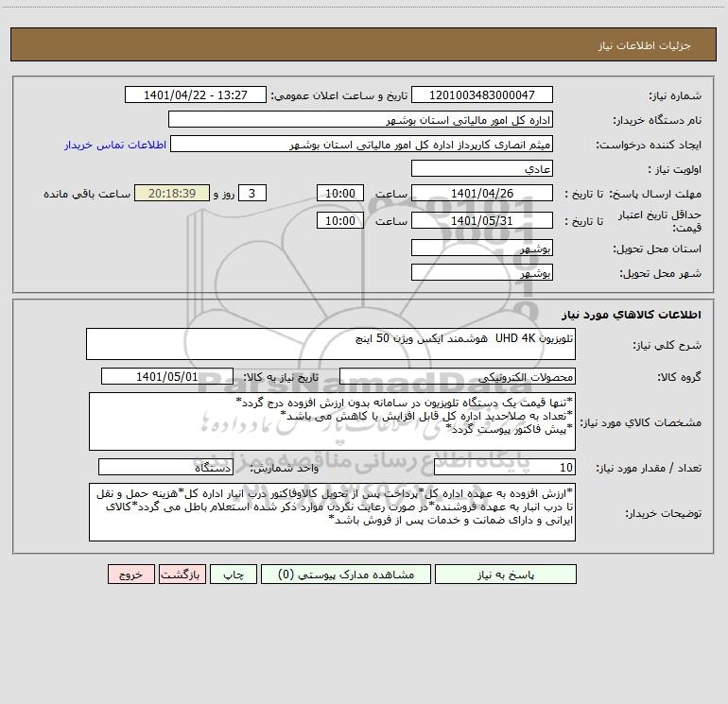728x704 pixels.
Task: Click the goods specifications text area
Action: coord(332,421)
